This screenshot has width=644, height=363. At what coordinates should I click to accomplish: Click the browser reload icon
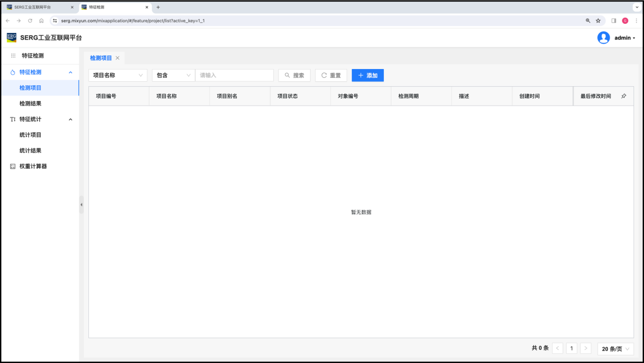tap(30, 21)
